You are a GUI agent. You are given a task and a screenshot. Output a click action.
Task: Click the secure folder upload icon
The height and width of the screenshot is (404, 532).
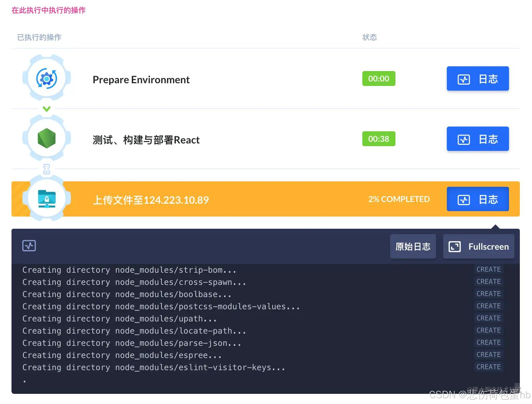click(47, 199)
